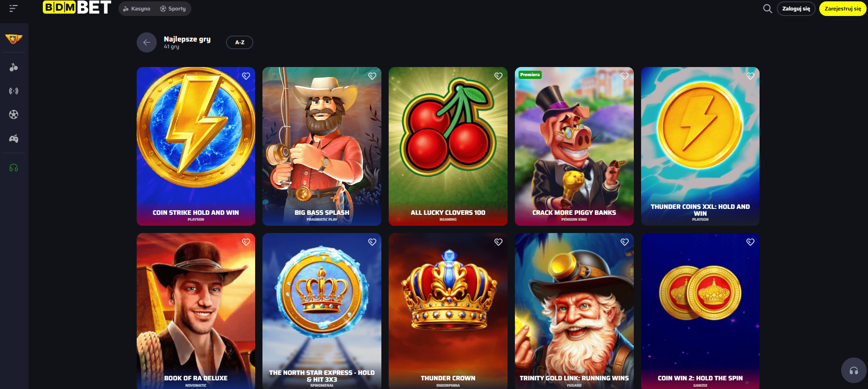Switch to the Kasyno tab
Image resolution: width=868 pixels, height=389 pixels.
click(137, 9)
